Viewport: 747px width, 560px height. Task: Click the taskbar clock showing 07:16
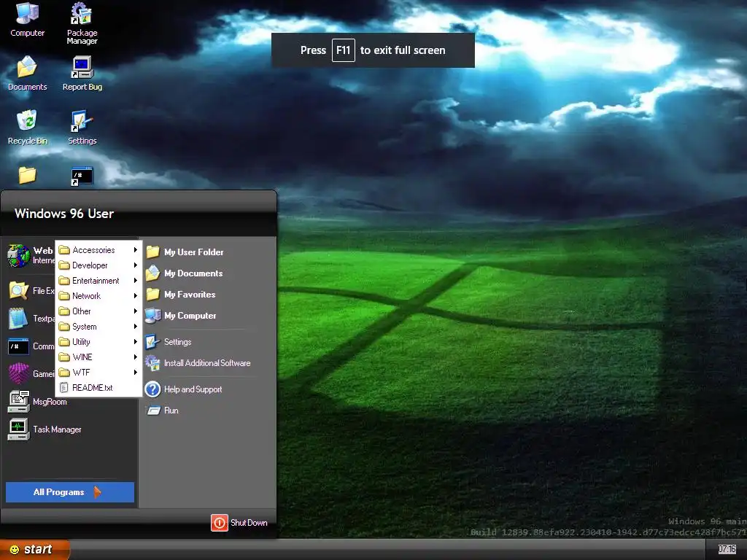coord(727,549)
